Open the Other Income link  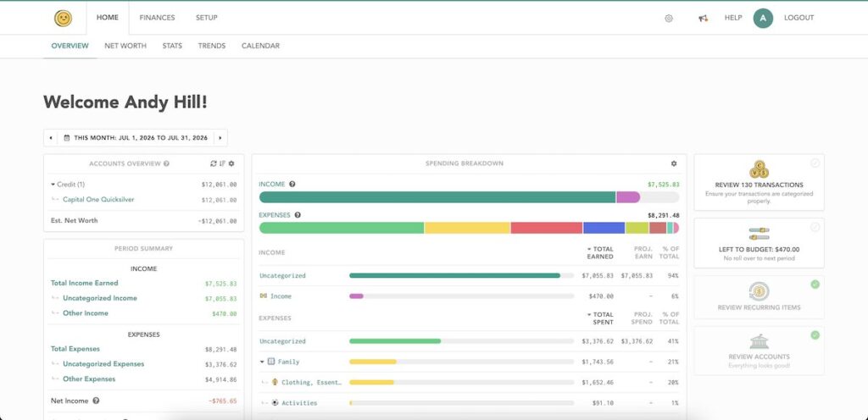tap(86, 312)
